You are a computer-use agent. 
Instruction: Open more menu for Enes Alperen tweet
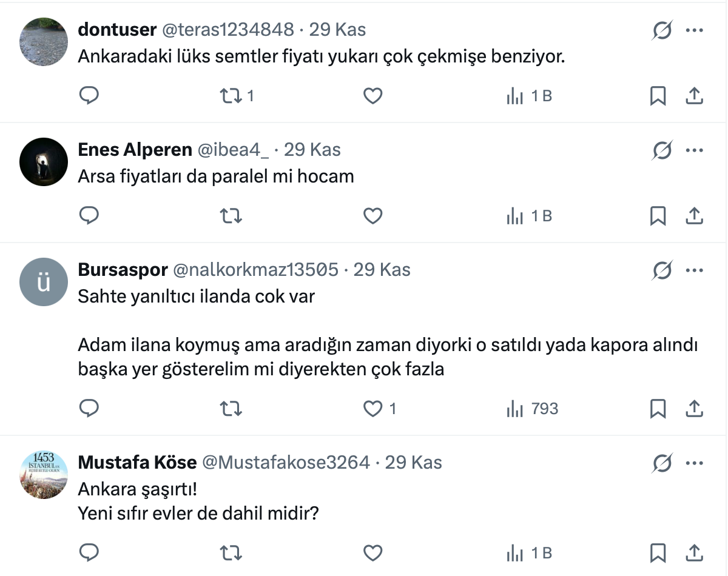[694, 150]
